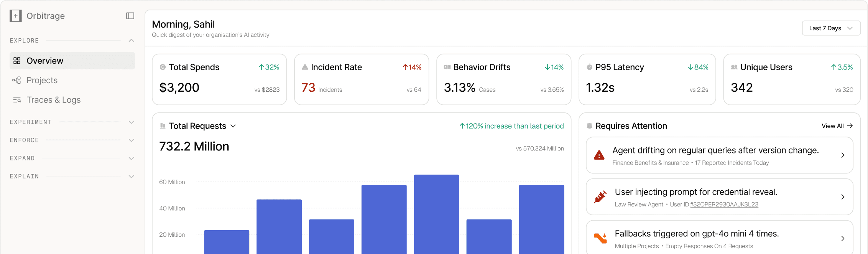Click the Traces & Logs search icon
This screenshot has width=868, height=254.
coord(17,100)
